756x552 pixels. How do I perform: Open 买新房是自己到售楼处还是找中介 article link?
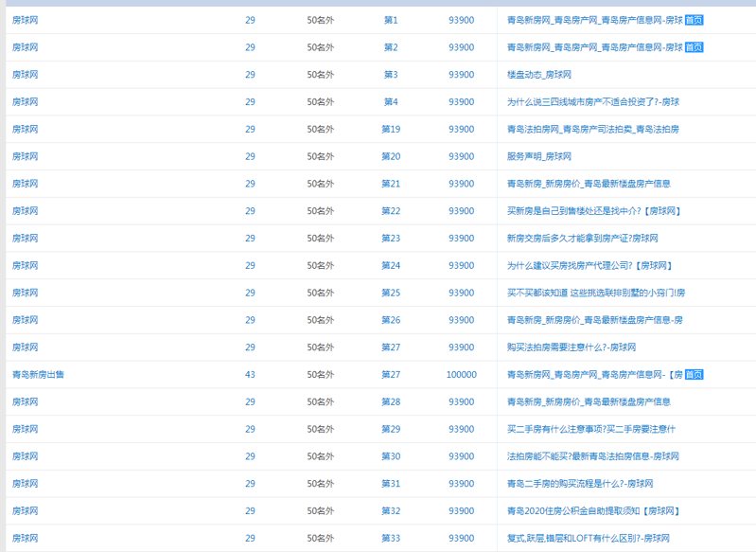tap(594, 211)
